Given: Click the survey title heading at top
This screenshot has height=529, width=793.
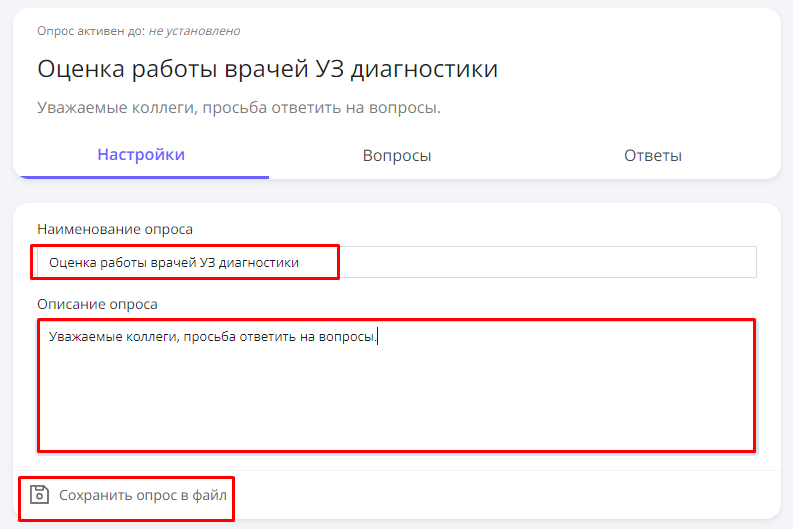Looking at the screenshot, I should click(x=267, y=69).
